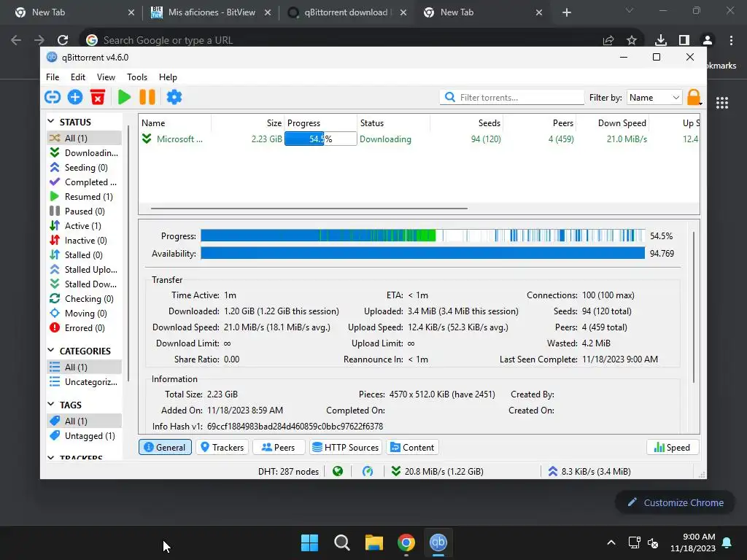This screenshot has height=560, width=747.
Task: Select the Microsoft torrent row
Action: point(419,139)
